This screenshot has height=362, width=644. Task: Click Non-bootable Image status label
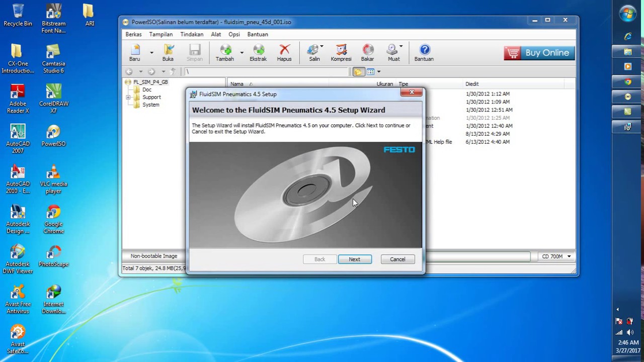[x=154, y=256]
